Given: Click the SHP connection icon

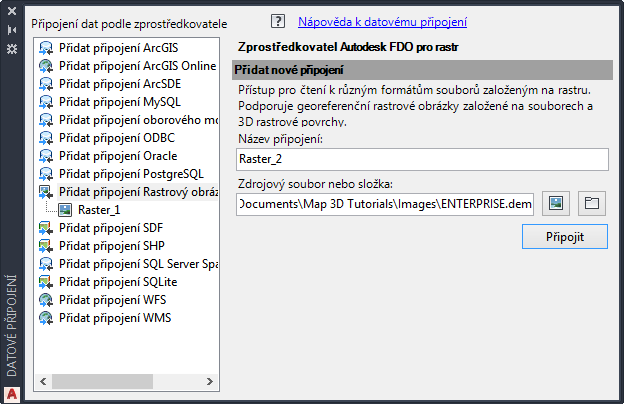Looking at the screenshot, I should tap(46, 246).
